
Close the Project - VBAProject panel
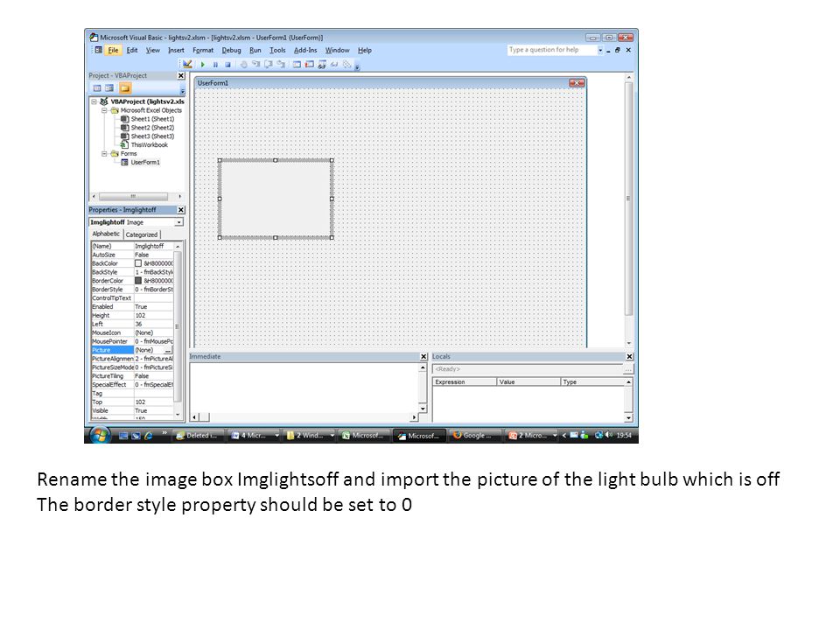point(181,75)
